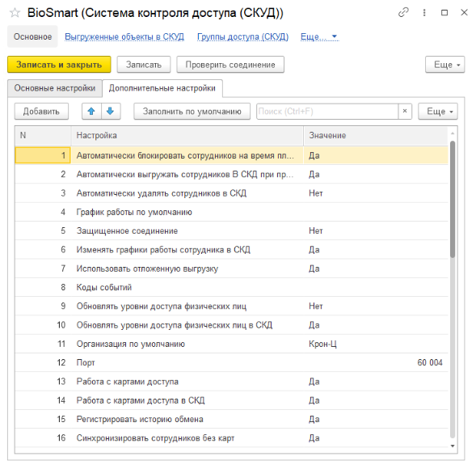The height and width of the screenshot is (465, 476).
Task: Open the table's Еще dropdown menu
Action: [438, 111]
